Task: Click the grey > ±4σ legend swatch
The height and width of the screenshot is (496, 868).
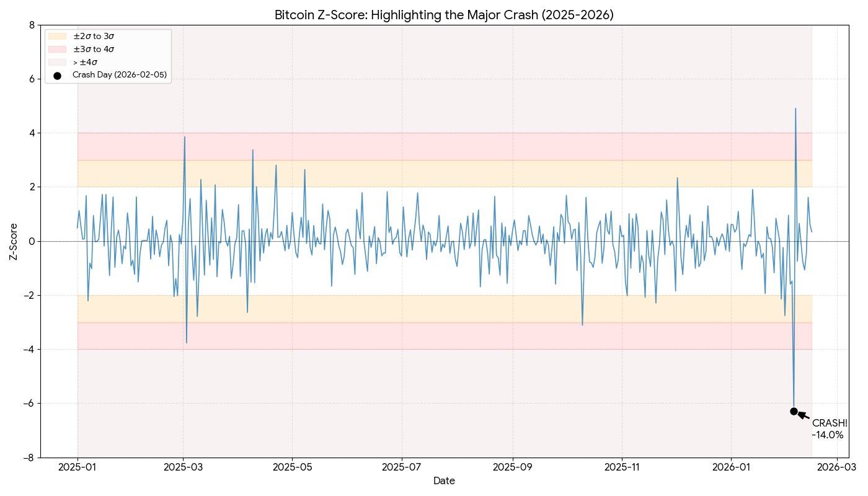Action: click(57, 62)
